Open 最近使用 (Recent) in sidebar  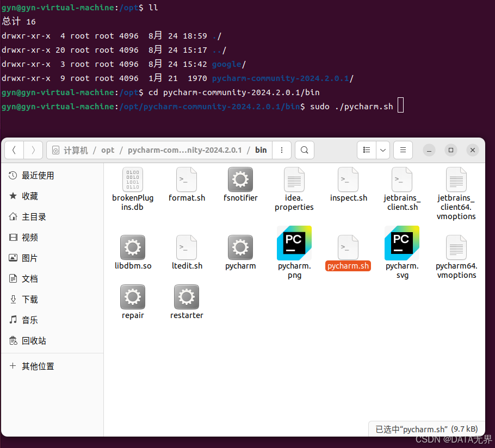52,176
